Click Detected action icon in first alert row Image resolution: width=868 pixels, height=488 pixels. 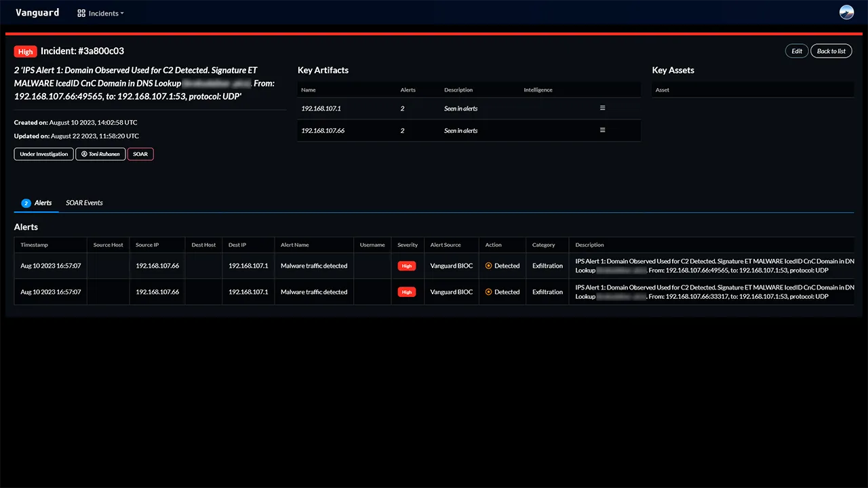click(488, 266)
